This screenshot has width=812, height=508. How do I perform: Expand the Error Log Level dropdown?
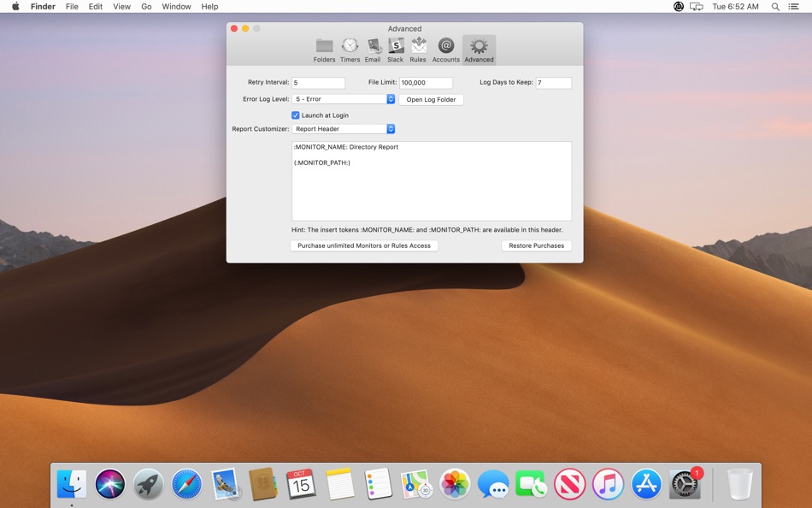pos(344,99)
